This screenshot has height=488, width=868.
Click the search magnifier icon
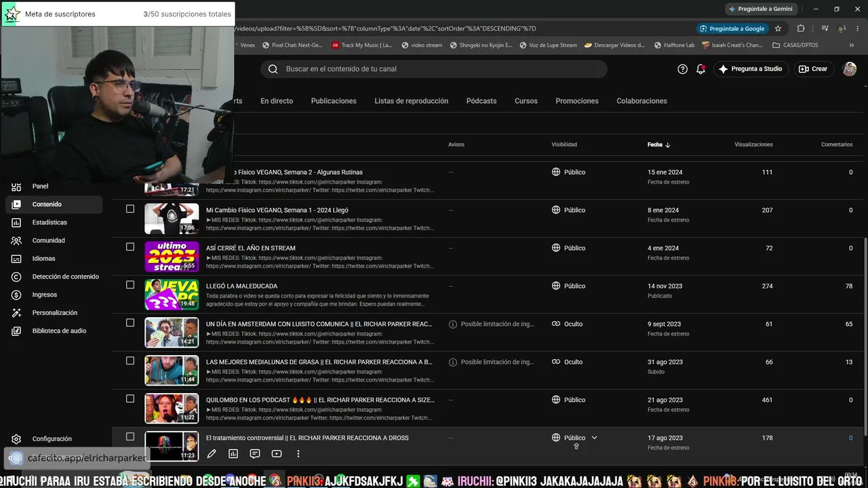pyautogui.click(x=273, y=69)
